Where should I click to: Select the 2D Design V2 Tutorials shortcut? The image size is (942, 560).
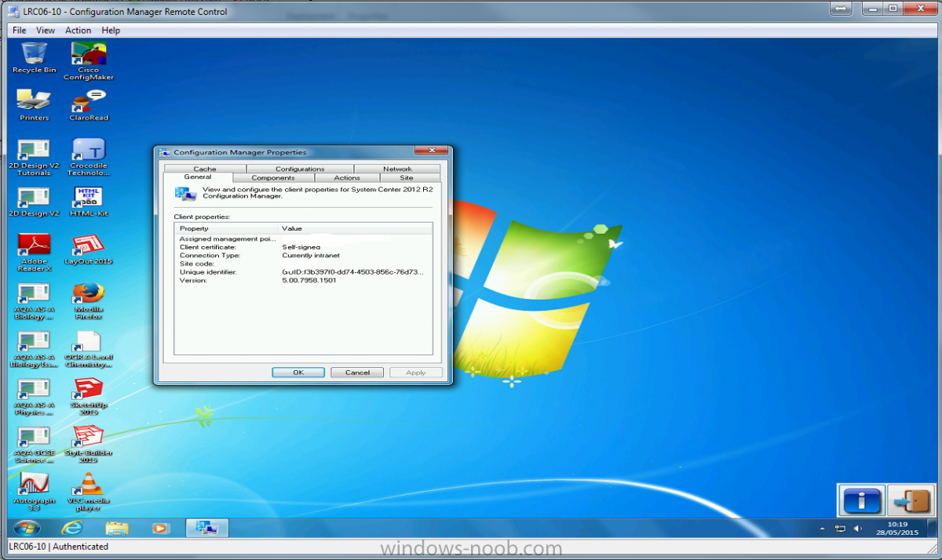pyautogui.click(x=34, y=157)
